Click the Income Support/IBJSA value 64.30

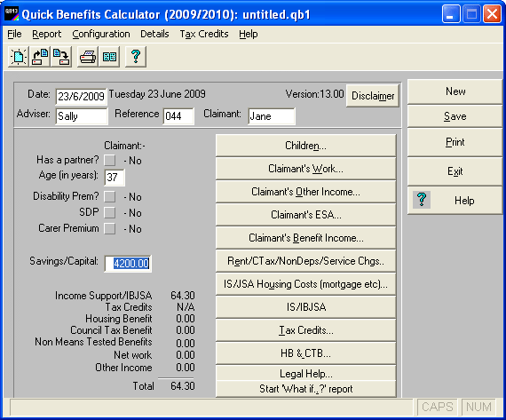pos(183,296)
